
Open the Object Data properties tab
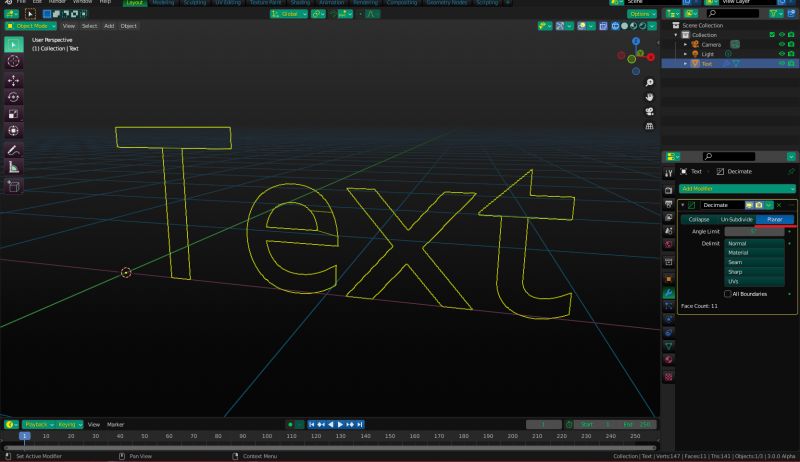668,346
